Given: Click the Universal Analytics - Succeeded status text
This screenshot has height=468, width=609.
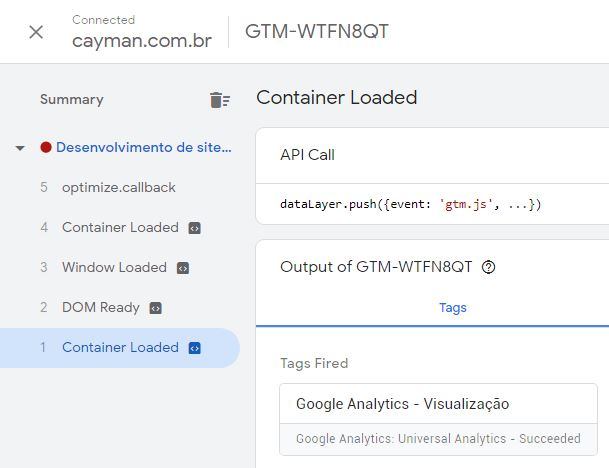Looking at the screenshot, I should tap(438, 439).
